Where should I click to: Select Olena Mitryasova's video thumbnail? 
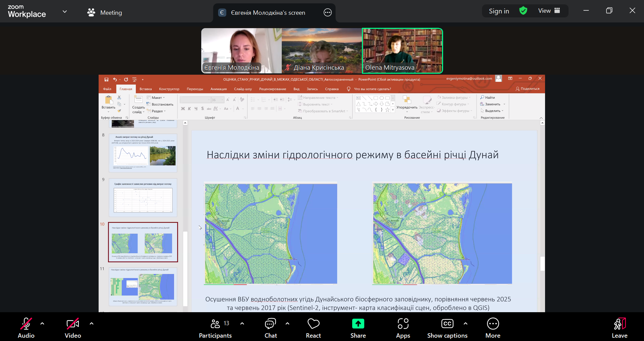pyautogui.click(x=402, y=51)
